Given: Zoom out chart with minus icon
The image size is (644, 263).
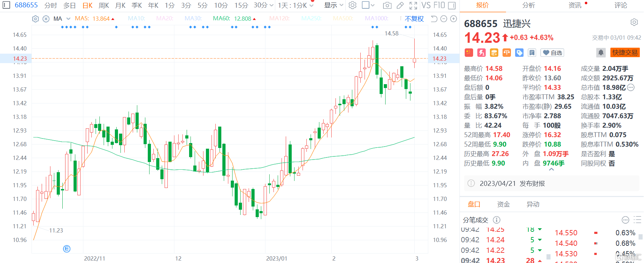Looking at the screenshot, I should pos(444,19).
